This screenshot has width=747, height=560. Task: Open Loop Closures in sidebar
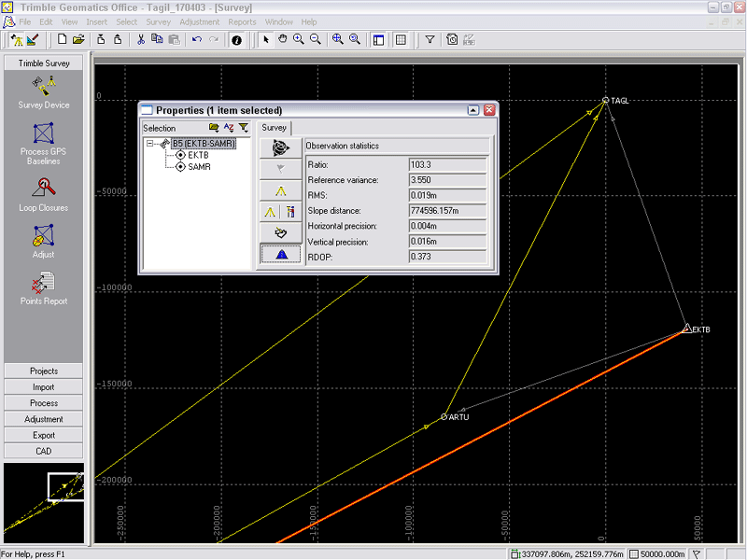point(43,189)
